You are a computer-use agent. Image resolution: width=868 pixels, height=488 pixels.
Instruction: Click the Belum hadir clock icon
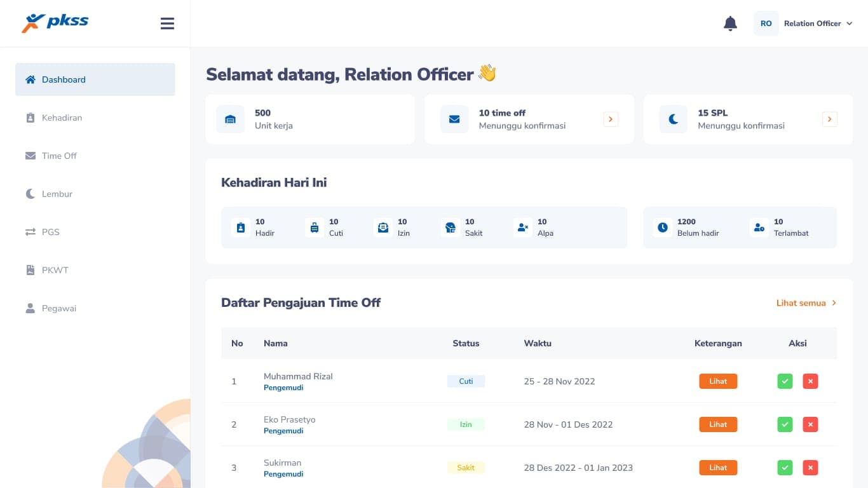(x=663, y=227)
